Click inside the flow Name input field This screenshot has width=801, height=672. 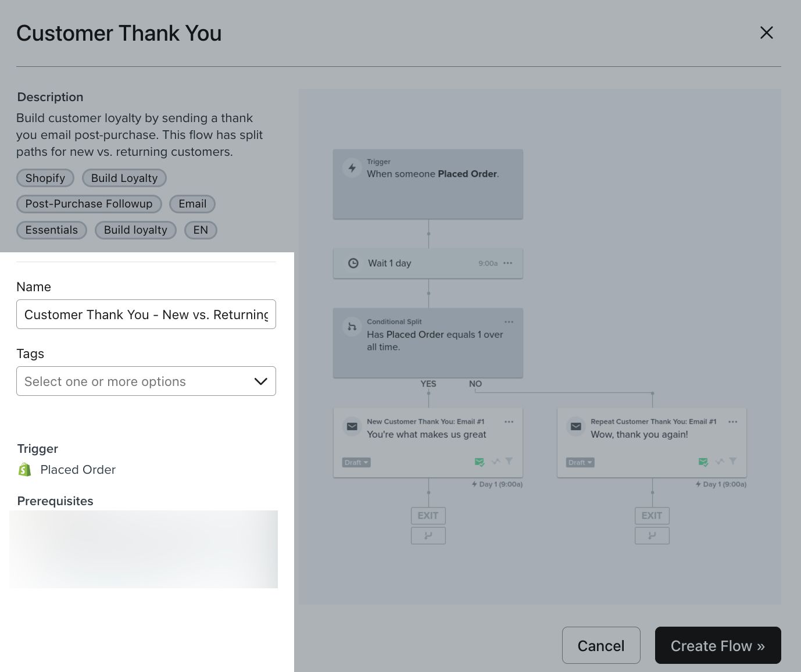[x=146, y=314]
